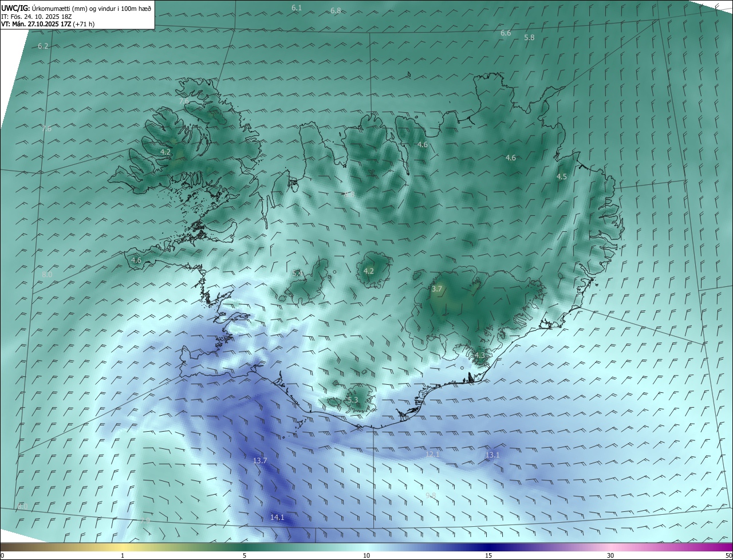
Task: Click the 0 tick label on color scale
Action: [2, 555]
